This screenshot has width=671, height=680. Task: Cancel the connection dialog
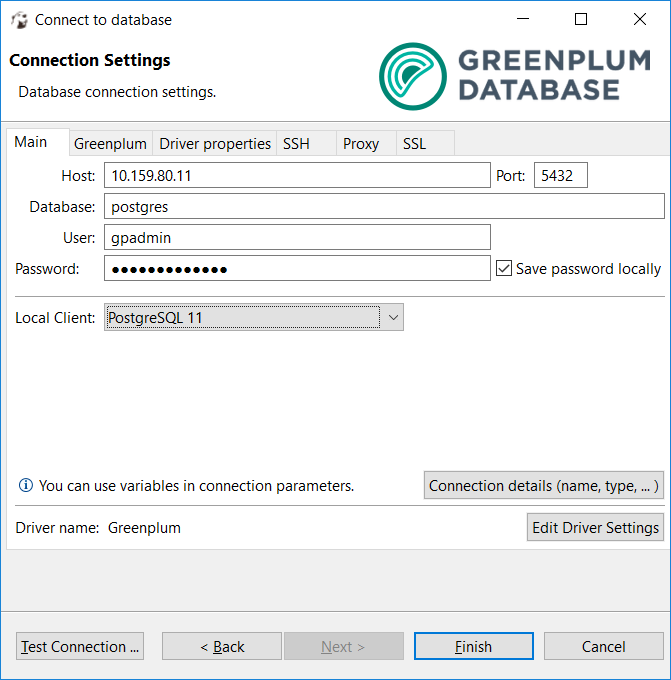click(603, 646)
